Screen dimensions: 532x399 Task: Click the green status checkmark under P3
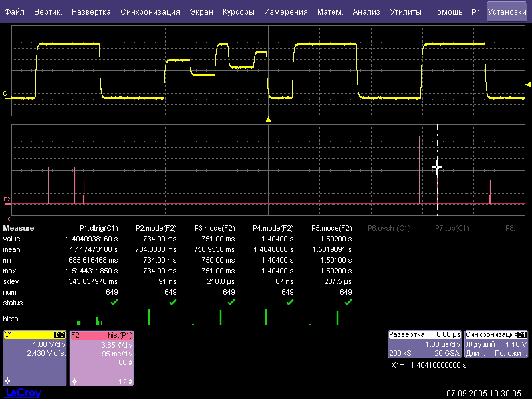[x=231, y=302]
